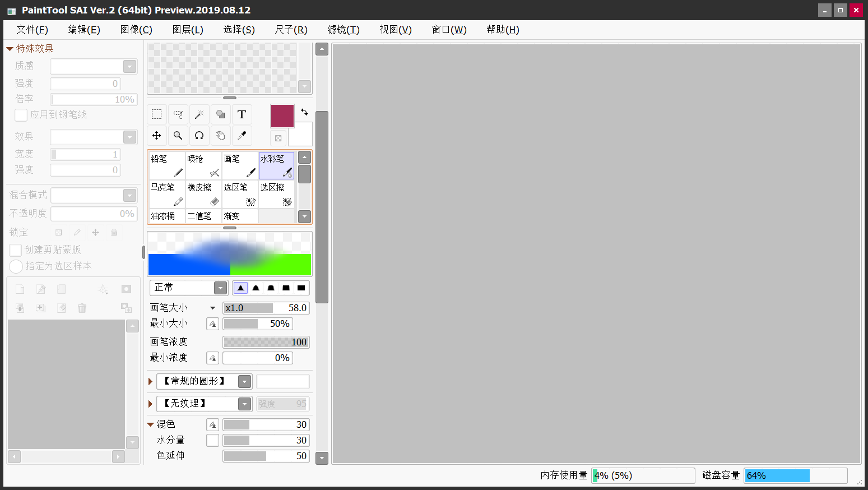Image resolution: width=868 pixels, height=490 pixels.
Task: Open the 图层(L) menu
Action: pyautogui.click(x=188, y=30)
